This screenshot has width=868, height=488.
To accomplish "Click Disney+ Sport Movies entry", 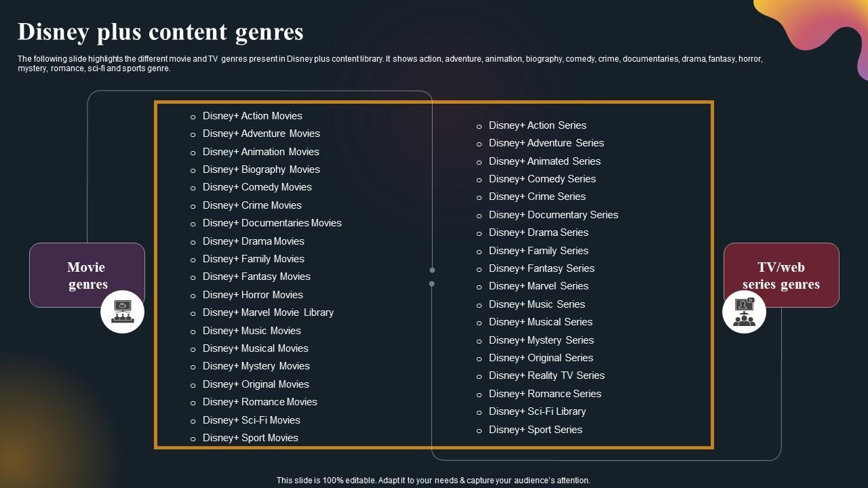I will click(250, 438).
